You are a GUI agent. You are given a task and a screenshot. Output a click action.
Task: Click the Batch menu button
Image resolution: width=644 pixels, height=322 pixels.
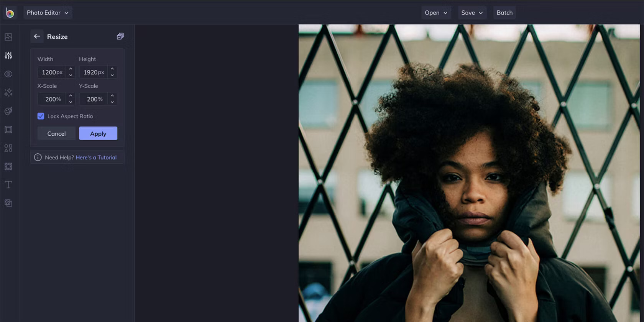tap(504, 13)
